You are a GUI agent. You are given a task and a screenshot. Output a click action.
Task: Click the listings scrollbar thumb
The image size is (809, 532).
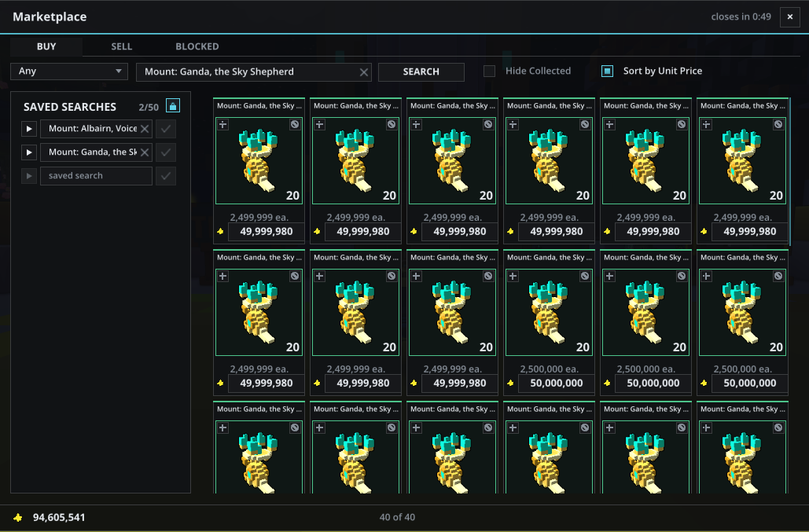tap(790, 171)
